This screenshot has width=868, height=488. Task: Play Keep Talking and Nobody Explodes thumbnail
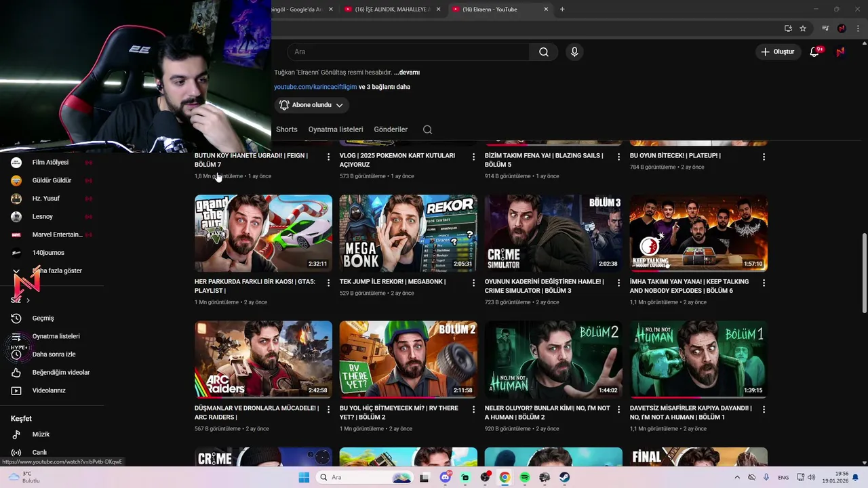(698, 234)
